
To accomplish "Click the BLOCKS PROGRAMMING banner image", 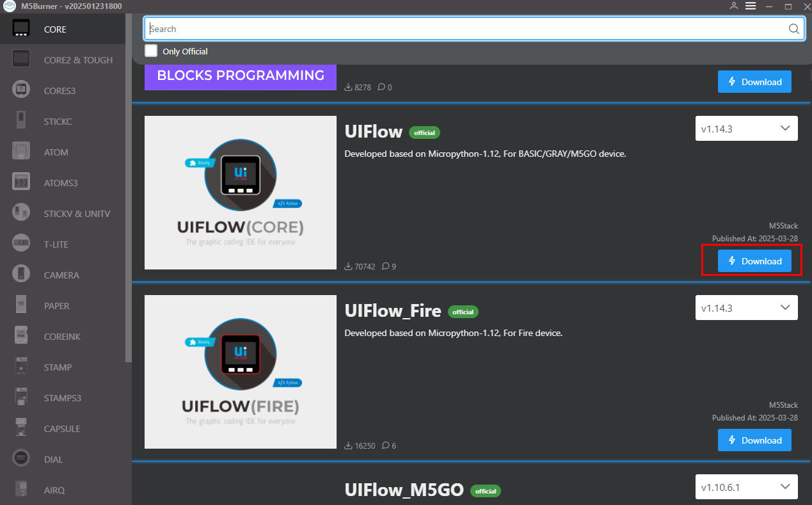I will (x=241, y=77).
